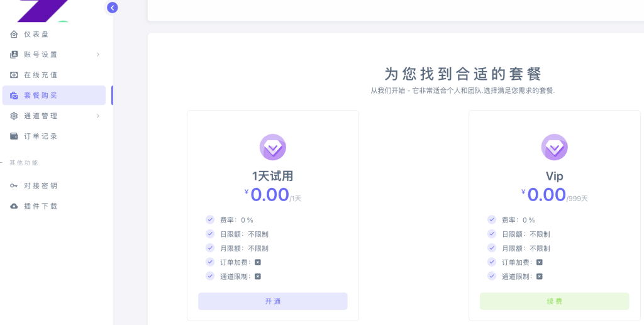Select the 套餐购买 menu item

(41, 96)
